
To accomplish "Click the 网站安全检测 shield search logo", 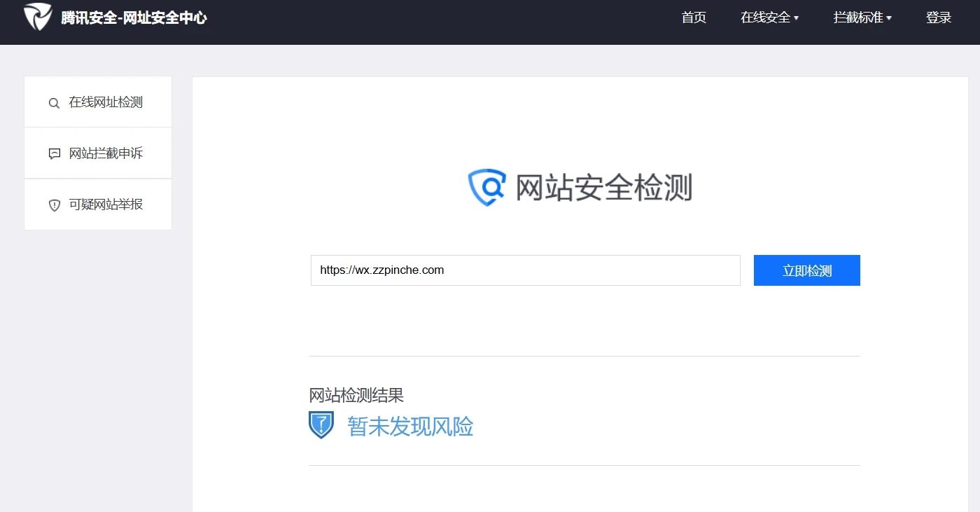I will pos(486,187).
